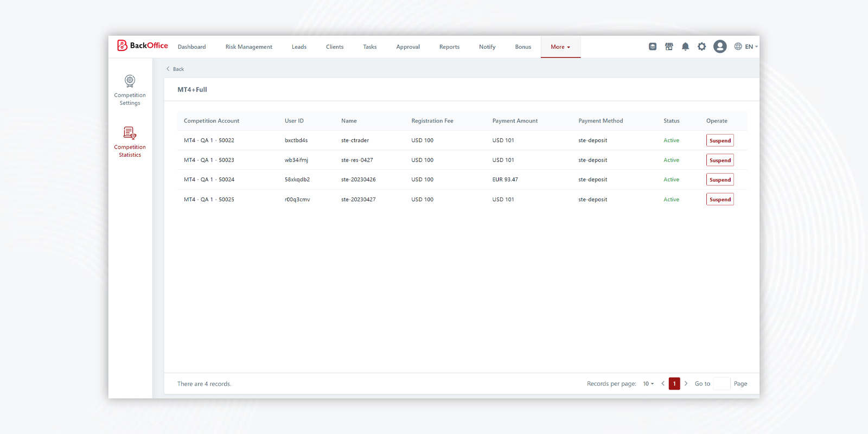This screenshot has width=868, height=434.
Task: Select account MT4 - QA 1 - 50022
Action: [x=209, y=141]
